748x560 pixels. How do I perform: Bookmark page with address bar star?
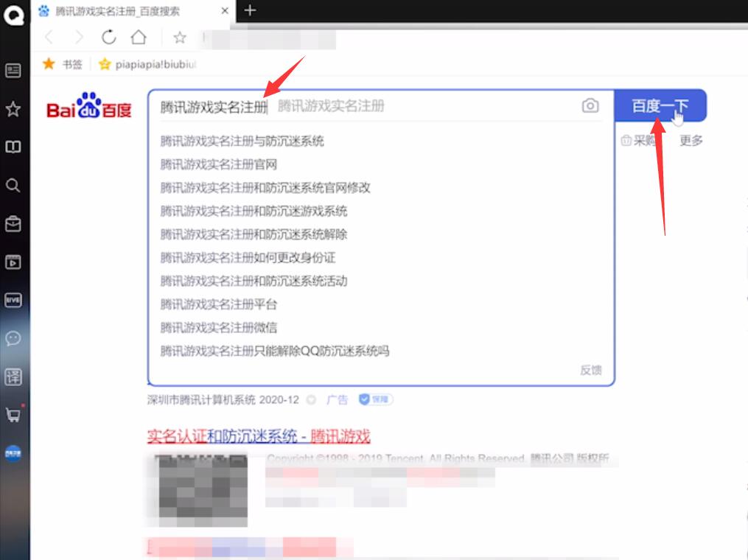(179, 37)
